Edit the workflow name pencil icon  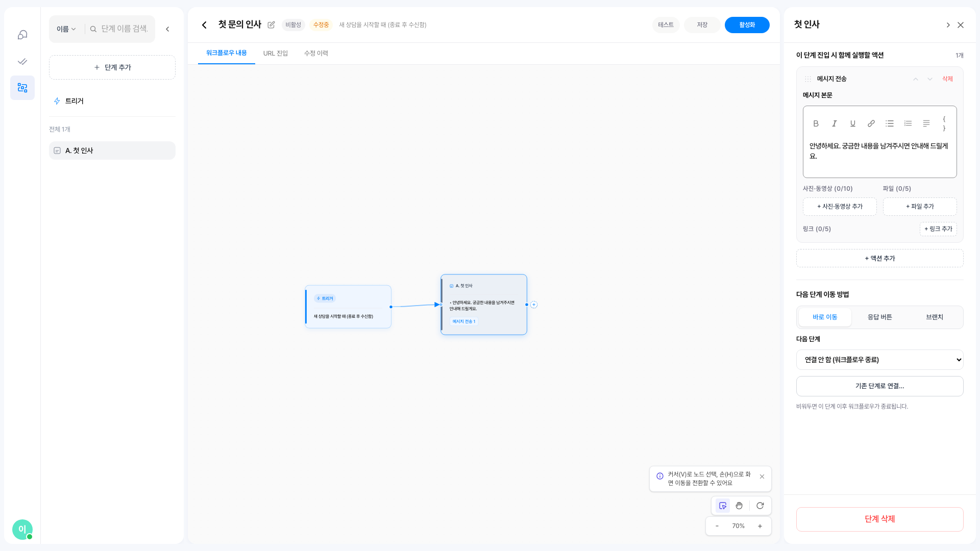[x=271, y=25]
